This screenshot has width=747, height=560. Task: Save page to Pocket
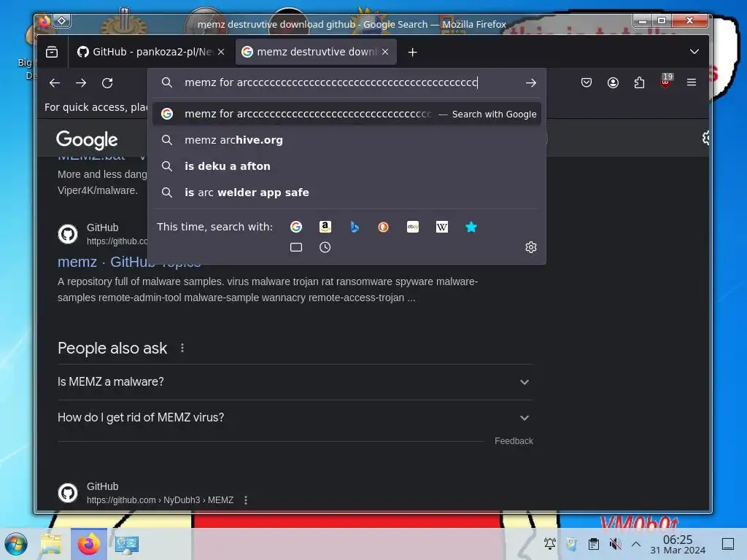(x=587, y=83)
